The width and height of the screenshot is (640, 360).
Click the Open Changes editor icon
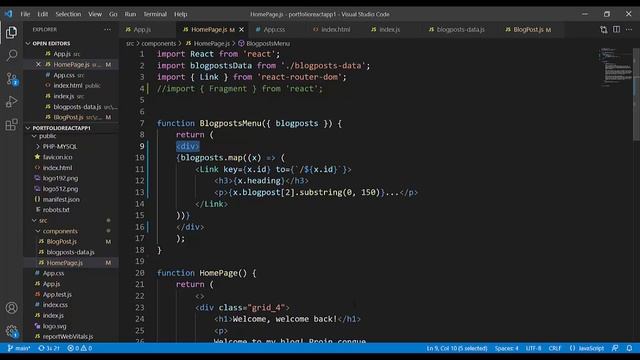click(x=604, y=29)
